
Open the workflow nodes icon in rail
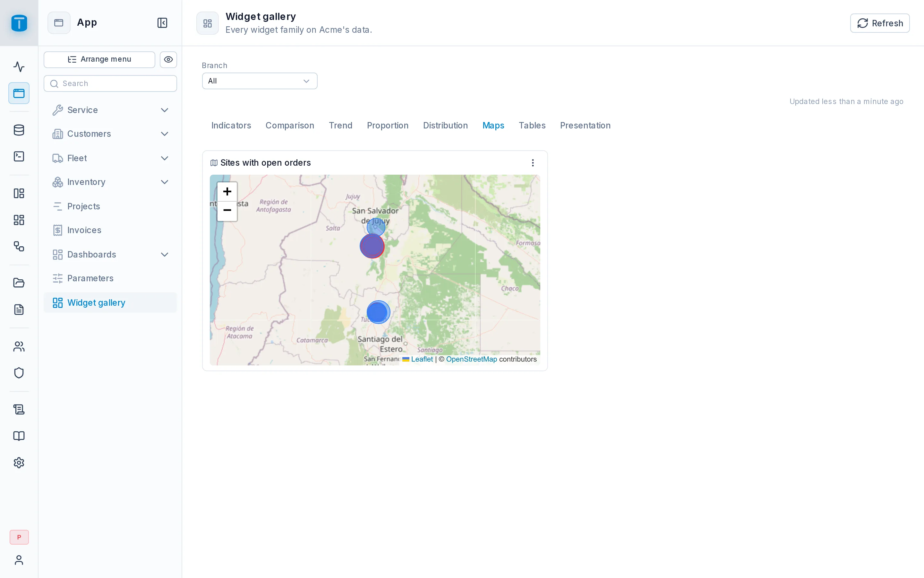click(19, 246)
